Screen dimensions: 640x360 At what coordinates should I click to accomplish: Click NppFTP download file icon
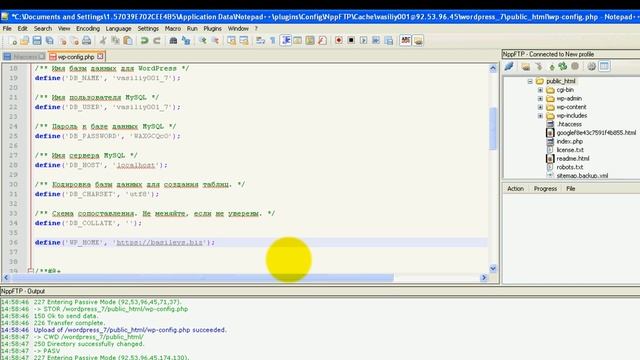tap(539, 66)
